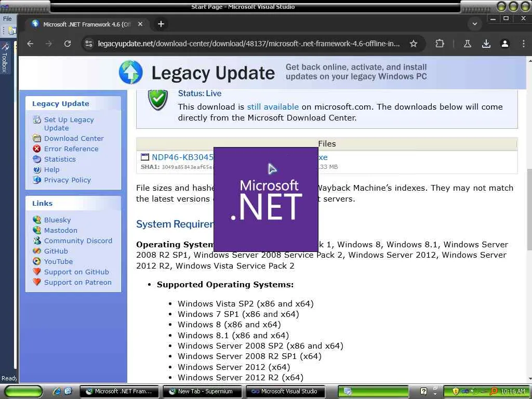
Task: Open the Help link in sidebar
Action: coord(51,170)
